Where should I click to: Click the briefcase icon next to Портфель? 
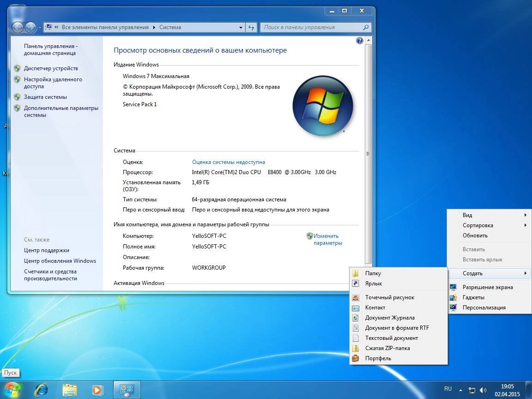[355, 359]
